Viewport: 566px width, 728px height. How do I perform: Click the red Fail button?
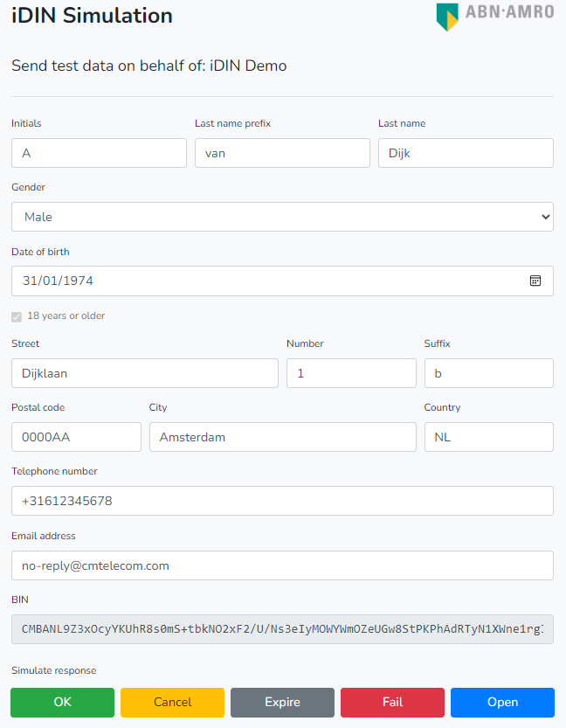pyautogui.click(x=392, y=702)
